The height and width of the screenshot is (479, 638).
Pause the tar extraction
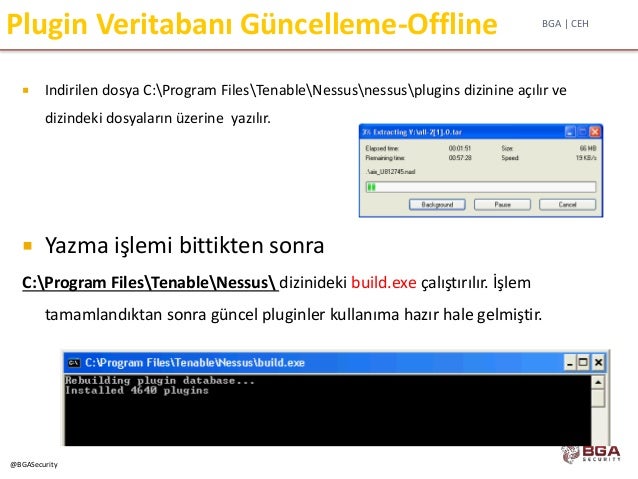pos(502,204)
